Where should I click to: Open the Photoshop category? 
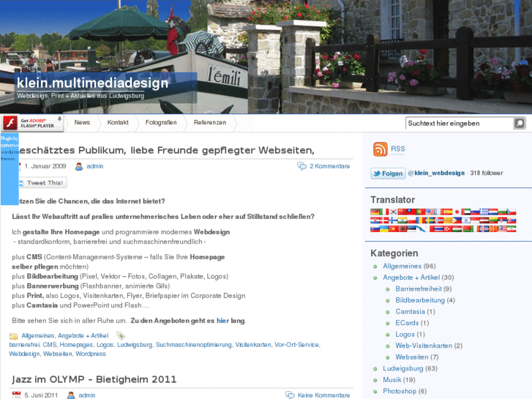400,391
